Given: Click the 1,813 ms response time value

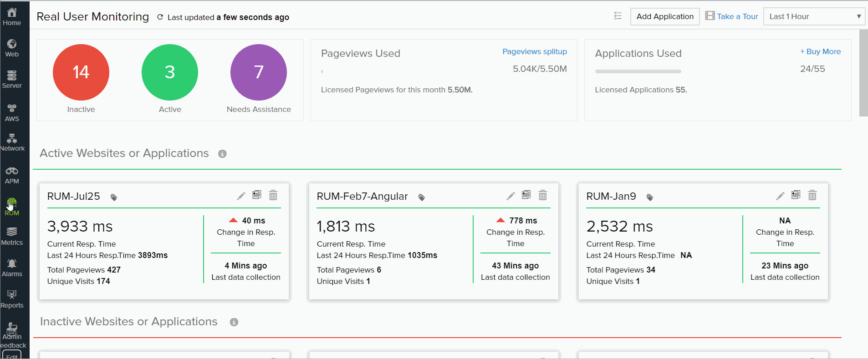Looking at the screenshot, I should (346, 226).
